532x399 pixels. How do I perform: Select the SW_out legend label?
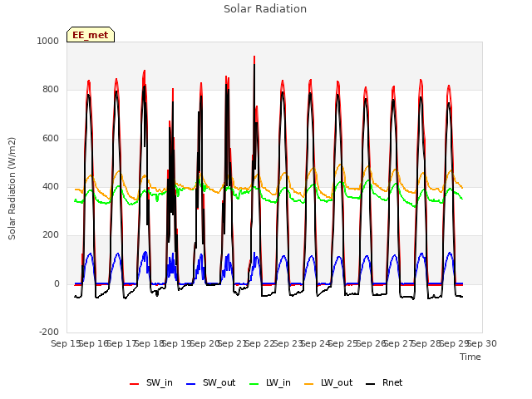pyautogui.click(x=219, y=382)
